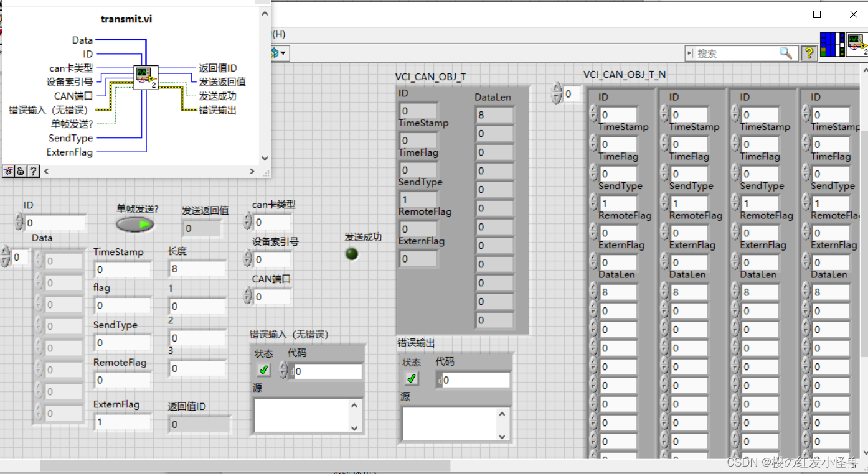
Task: Click the 返回值ID indicator field
Action: (199, 424)
